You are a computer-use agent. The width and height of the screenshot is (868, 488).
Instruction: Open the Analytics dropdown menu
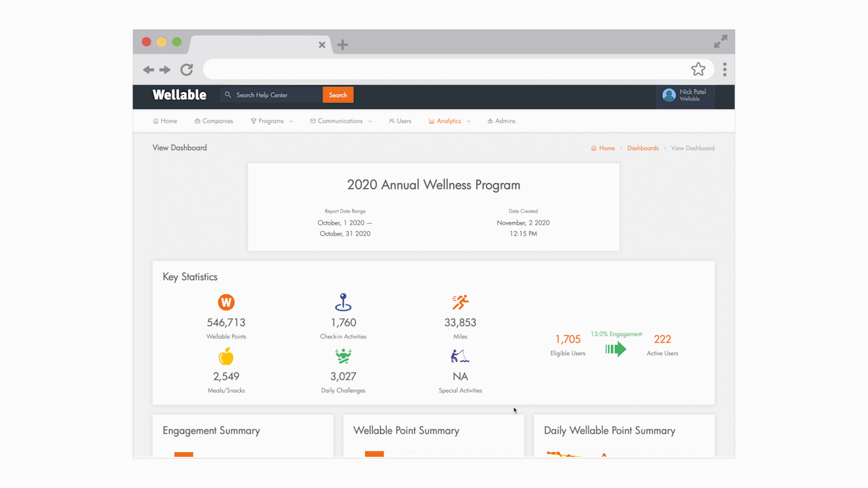click(x=449, y=121)
